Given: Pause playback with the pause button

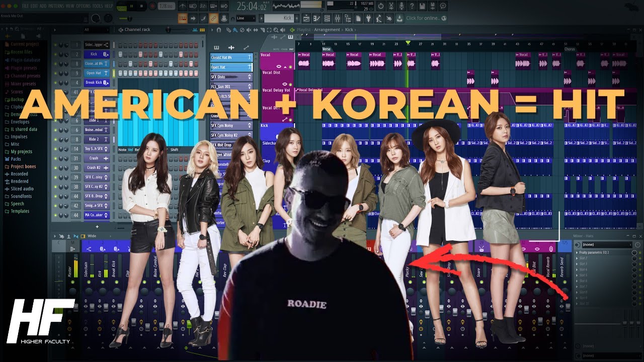Looking at the screenshot, I should pos(132,6).
